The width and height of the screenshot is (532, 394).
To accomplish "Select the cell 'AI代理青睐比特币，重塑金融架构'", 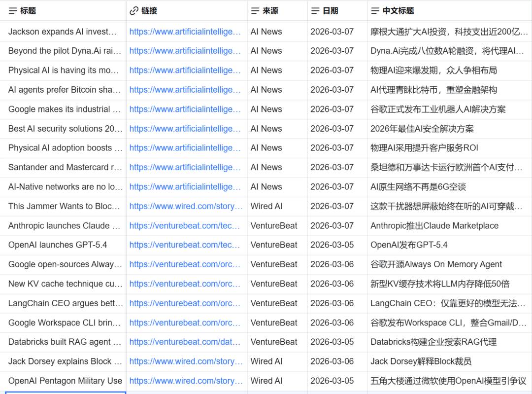I will [450, 90].
